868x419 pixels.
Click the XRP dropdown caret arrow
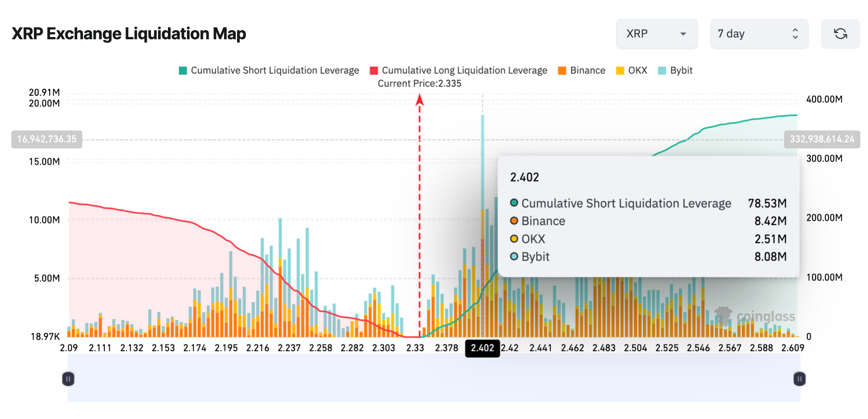pyautogui.click(x=683, y=34)
